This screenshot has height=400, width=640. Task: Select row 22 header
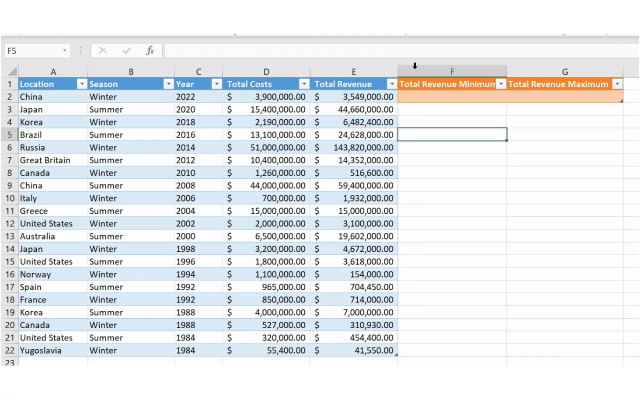(9, 350)
